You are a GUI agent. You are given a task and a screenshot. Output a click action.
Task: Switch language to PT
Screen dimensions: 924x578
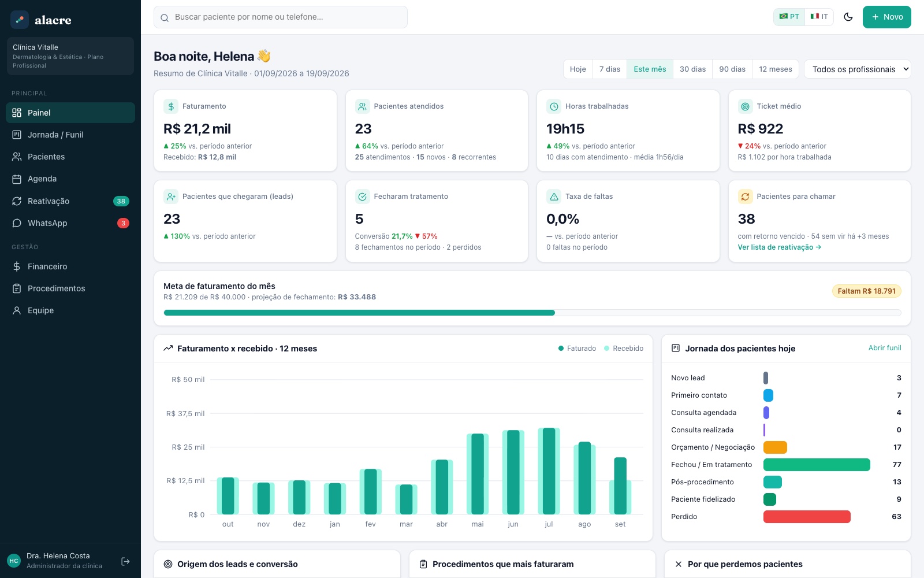[789, 17]
